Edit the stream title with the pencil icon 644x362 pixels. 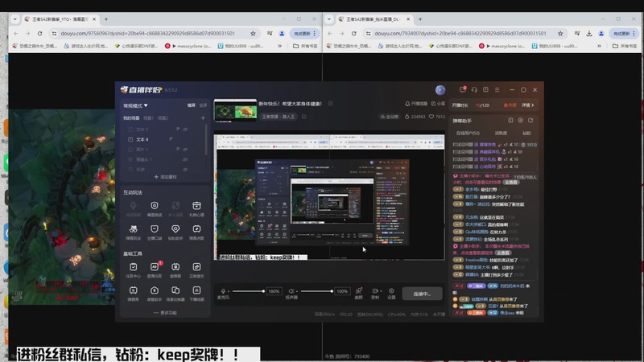click(331, 104)
